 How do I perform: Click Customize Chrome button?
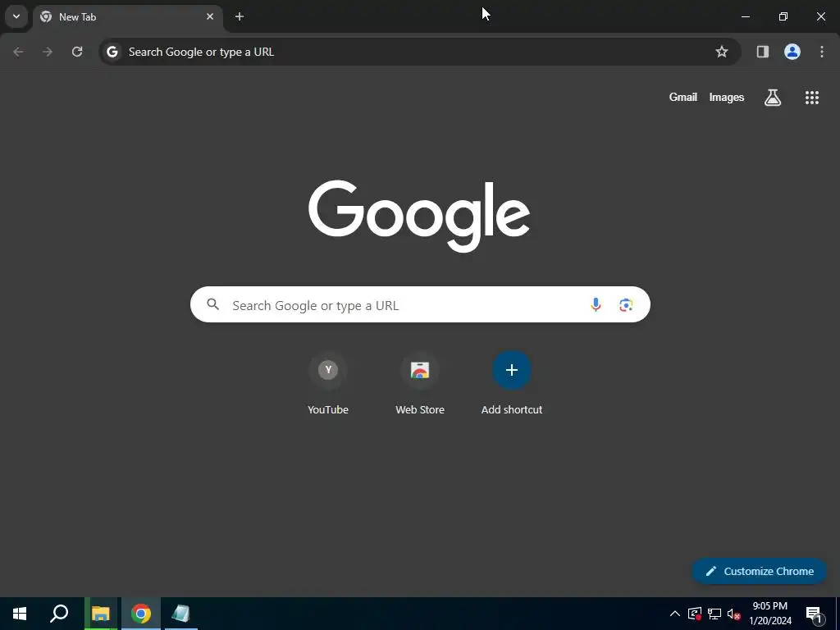pyautogui.click(x=759, y=572)
